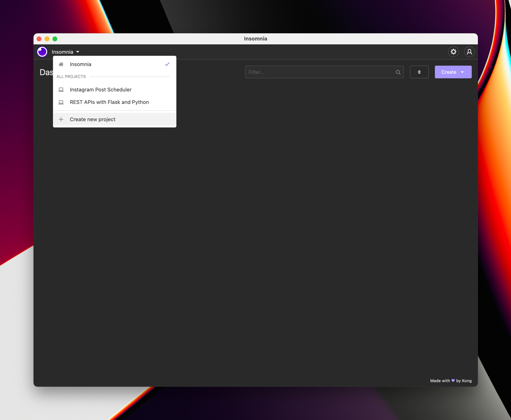Open the account user icon
511x420 pixels.
(469, 52)
